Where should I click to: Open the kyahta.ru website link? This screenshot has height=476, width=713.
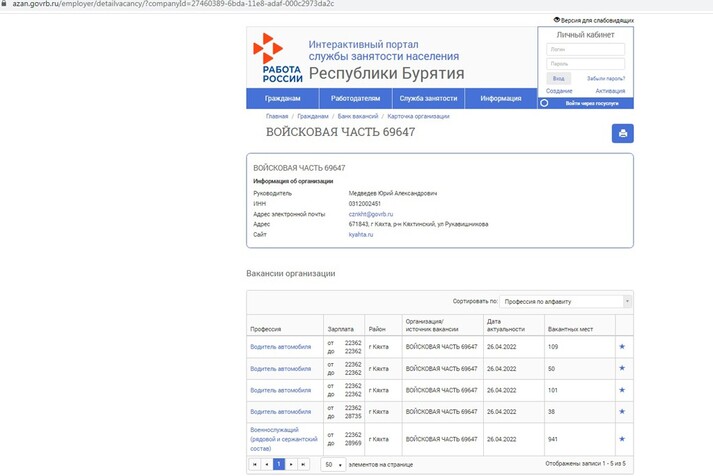coord(360,234)
